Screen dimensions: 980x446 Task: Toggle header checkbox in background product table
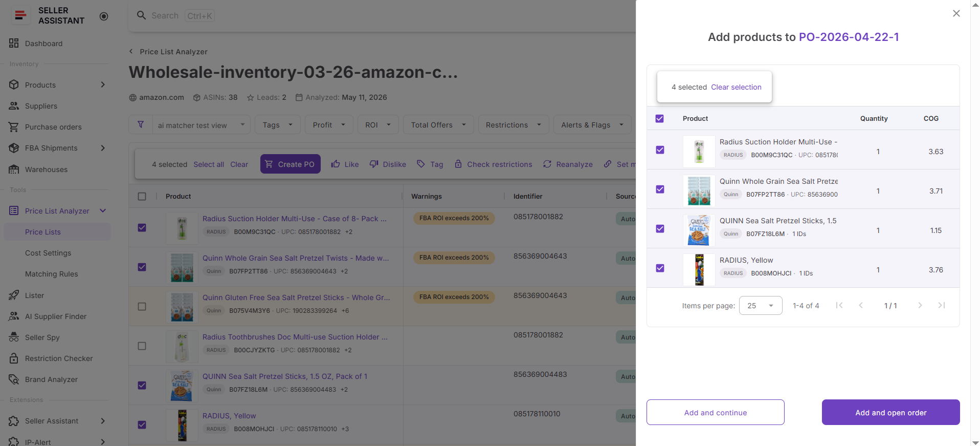tap(142, 196)
